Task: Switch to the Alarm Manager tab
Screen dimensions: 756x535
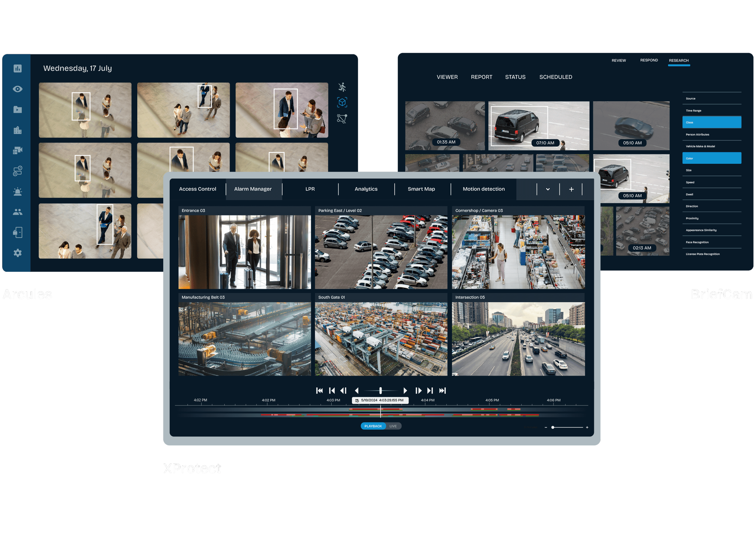Action: [x=253, y=189]
